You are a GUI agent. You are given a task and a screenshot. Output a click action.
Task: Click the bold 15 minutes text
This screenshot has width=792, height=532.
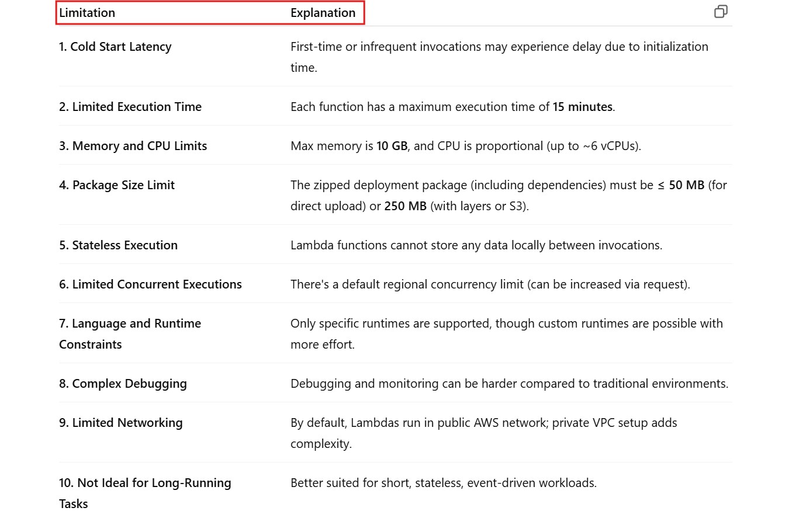pyautogui.click(x=582, y=107)
